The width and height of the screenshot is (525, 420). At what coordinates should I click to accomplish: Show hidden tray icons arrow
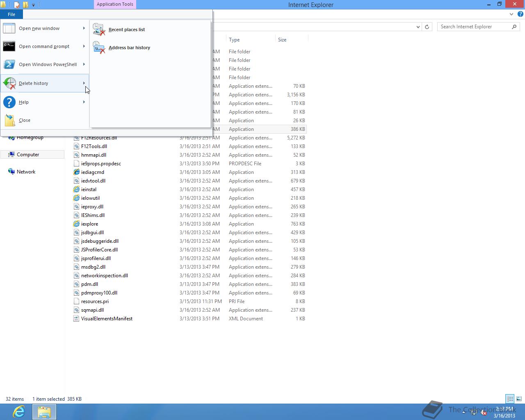pyautogui.click(x=464, y=413)
